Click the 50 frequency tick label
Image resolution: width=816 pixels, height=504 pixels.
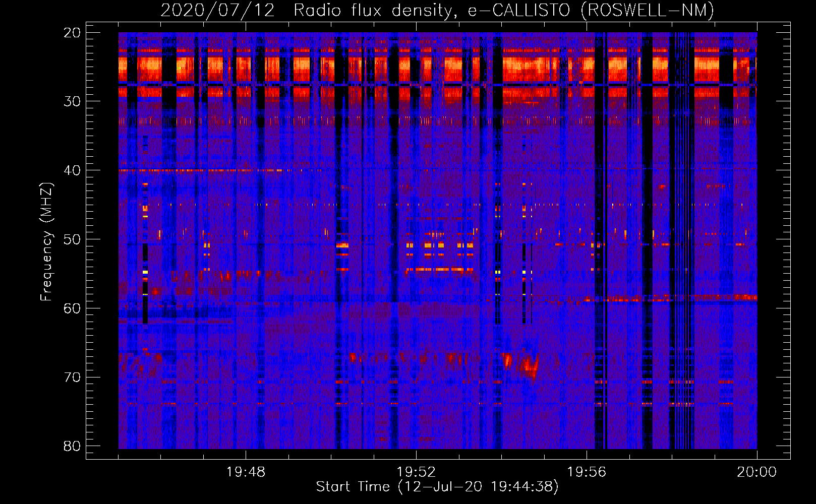pyautogui.click(x=72, y=239)
